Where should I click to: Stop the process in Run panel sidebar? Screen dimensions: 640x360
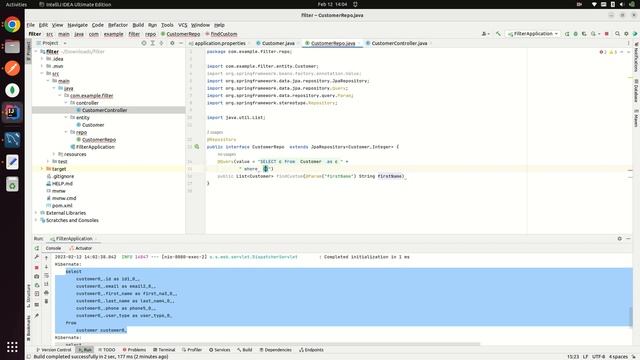(x=37, y=267)
